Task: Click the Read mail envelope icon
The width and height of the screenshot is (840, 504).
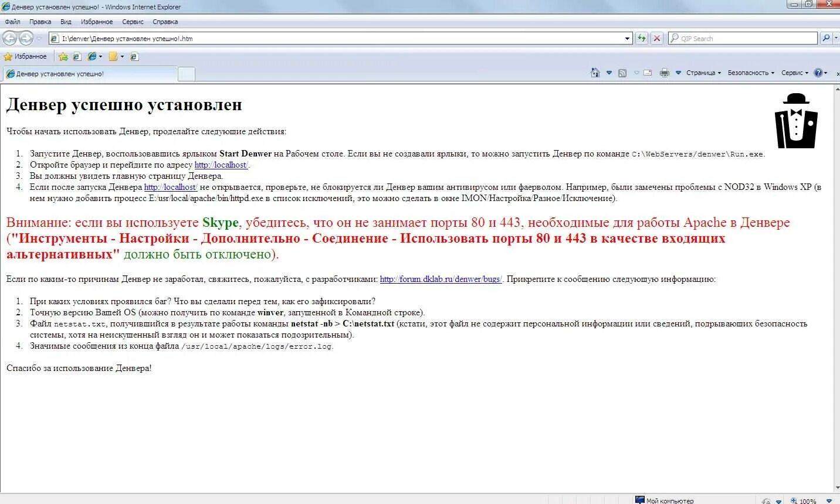Action: tap(648, 73)
